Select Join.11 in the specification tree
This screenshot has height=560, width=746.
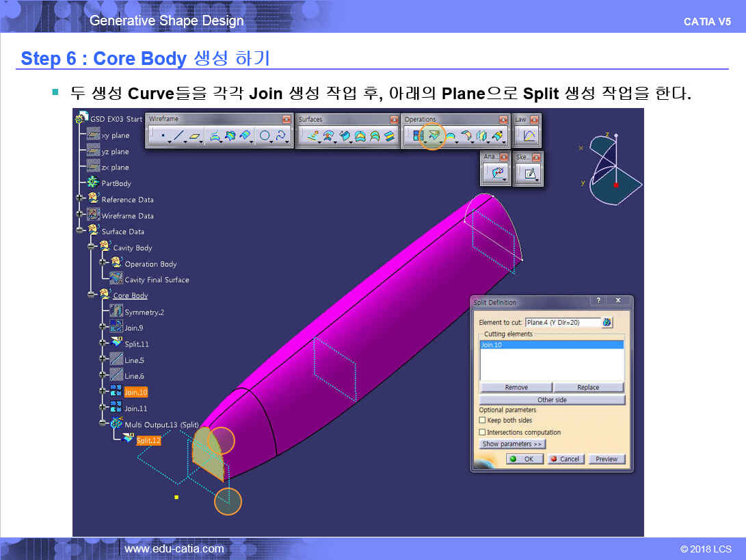point(135,408)
